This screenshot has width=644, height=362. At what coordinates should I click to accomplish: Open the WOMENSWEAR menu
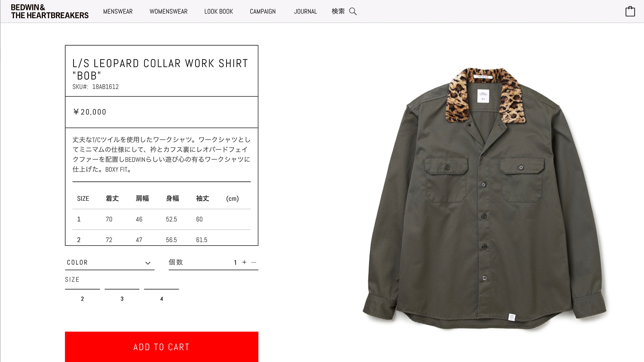tap(168, 11)
